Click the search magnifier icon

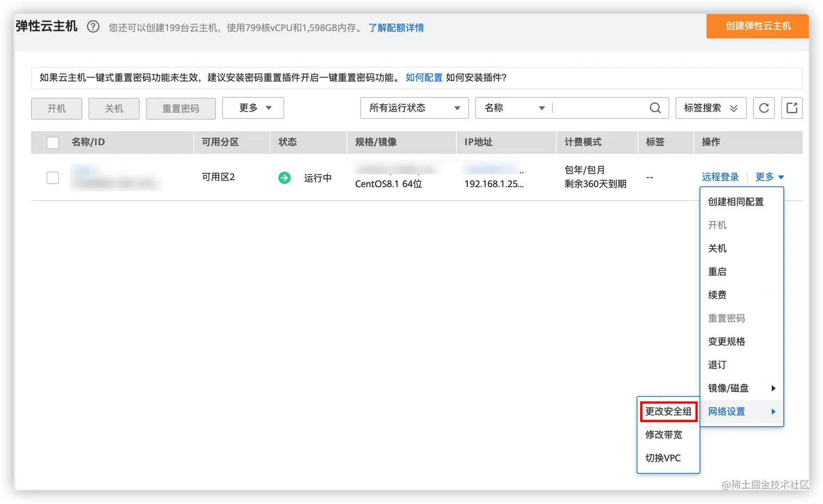[655, 108]
